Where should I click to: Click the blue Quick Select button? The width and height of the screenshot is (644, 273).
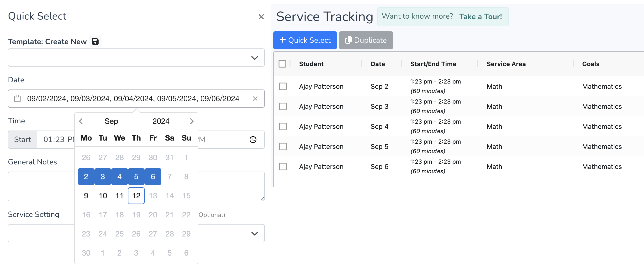click(305, 40)
